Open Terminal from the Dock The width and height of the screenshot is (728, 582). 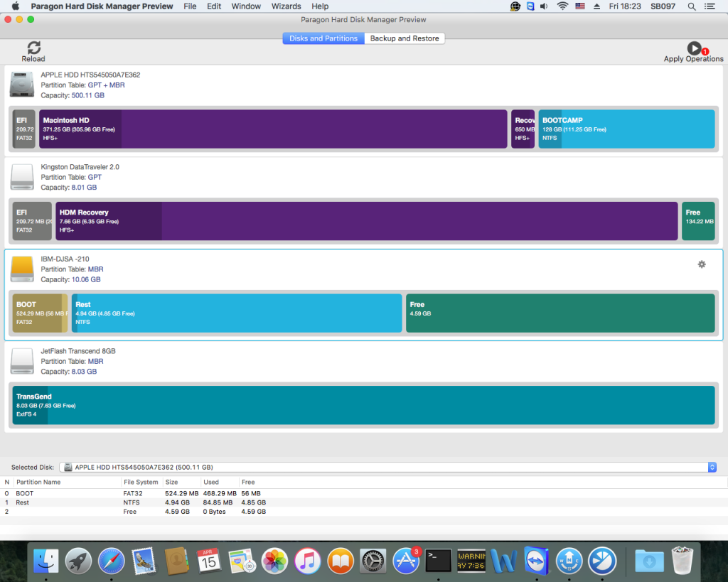coord(438,561)
